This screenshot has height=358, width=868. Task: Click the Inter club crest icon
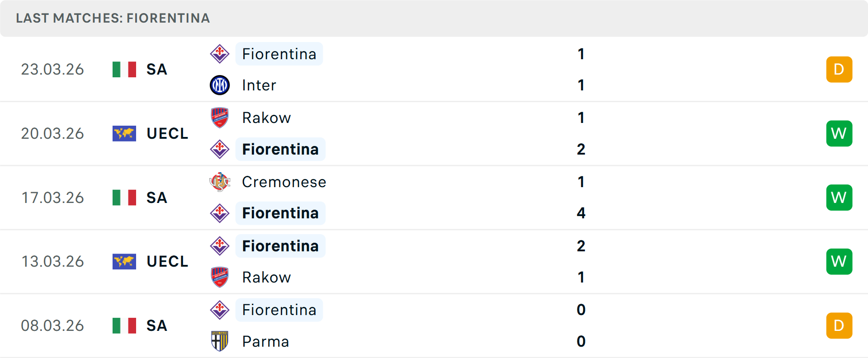(220, 85)
